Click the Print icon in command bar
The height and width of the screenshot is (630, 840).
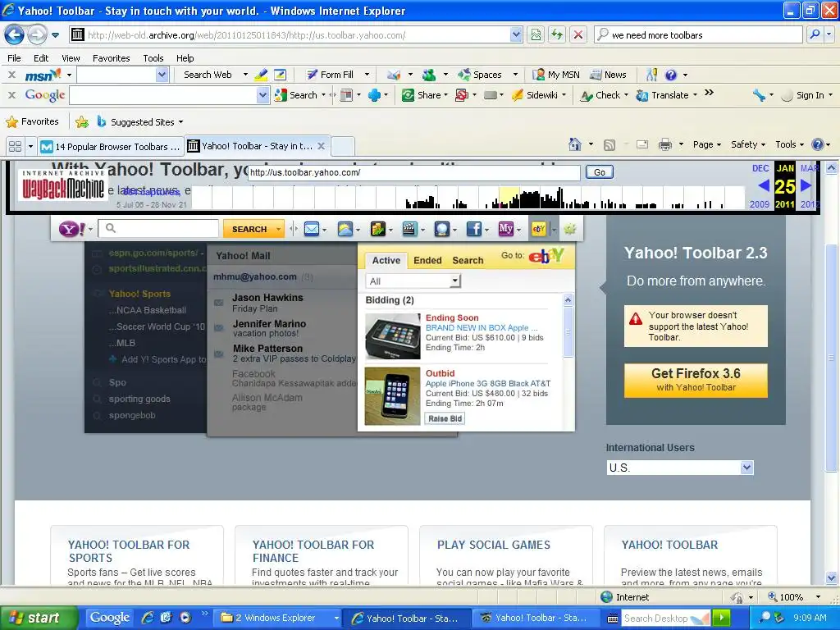pyautogui.click(x=664, y=144)
